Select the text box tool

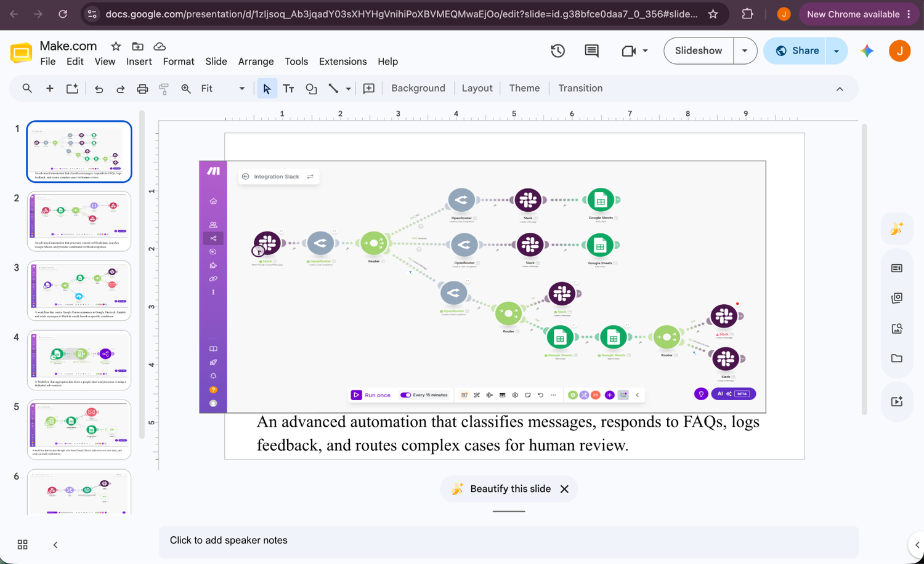pyautogui.click(x=288, y=89)
